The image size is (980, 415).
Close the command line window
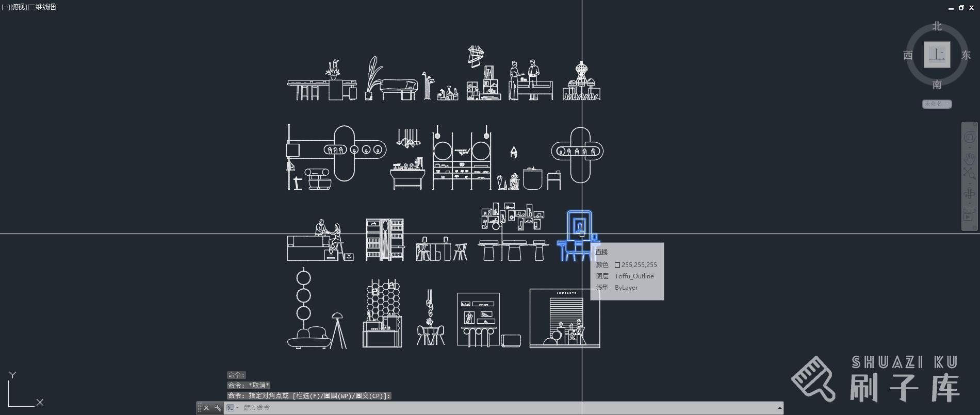coord(206,408)
